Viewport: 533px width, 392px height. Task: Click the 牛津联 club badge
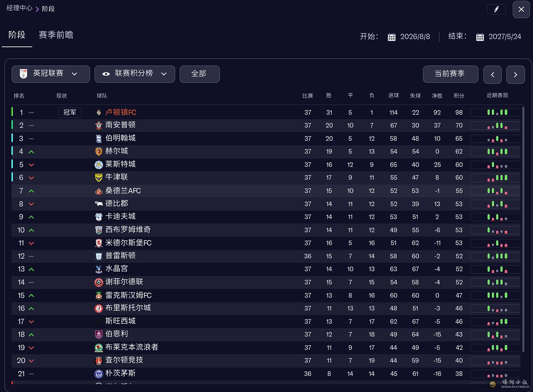99,178
